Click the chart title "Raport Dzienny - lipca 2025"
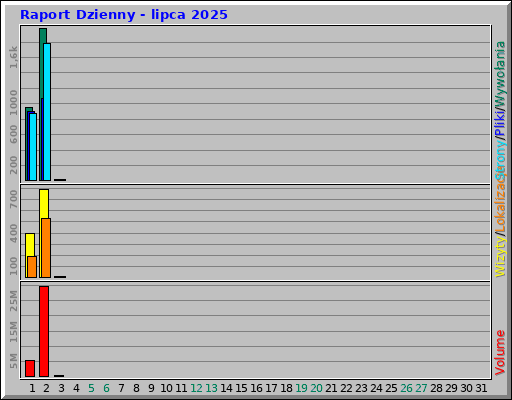Screen dimensions: 512x400 tap(124, 15)
